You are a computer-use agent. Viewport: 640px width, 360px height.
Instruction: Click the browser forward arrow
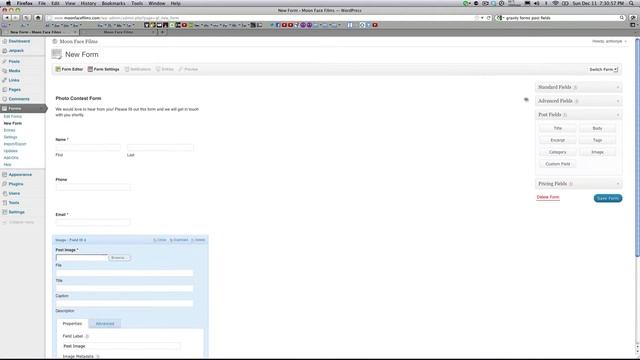tap(16, 18)
